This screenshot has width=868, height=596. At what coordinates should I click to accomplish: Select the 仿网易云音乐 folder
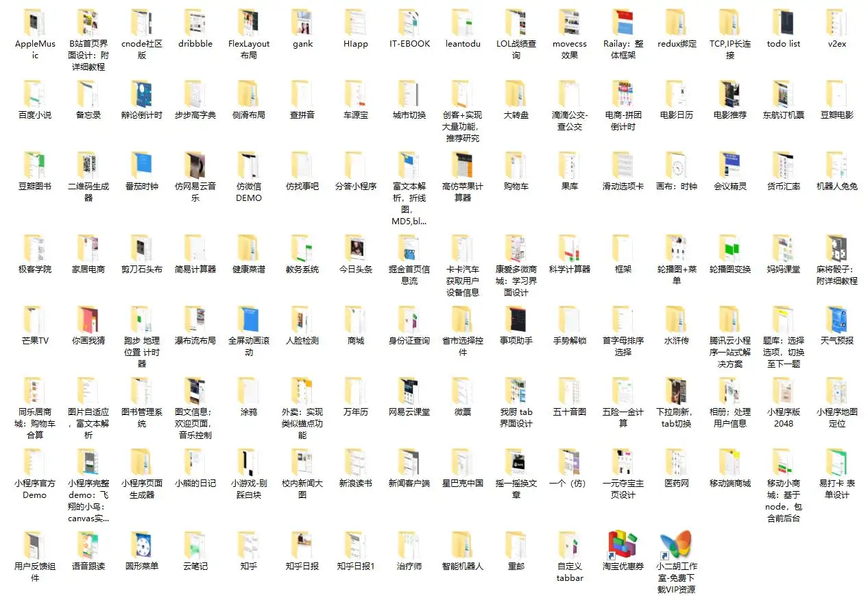pos(195,165)
